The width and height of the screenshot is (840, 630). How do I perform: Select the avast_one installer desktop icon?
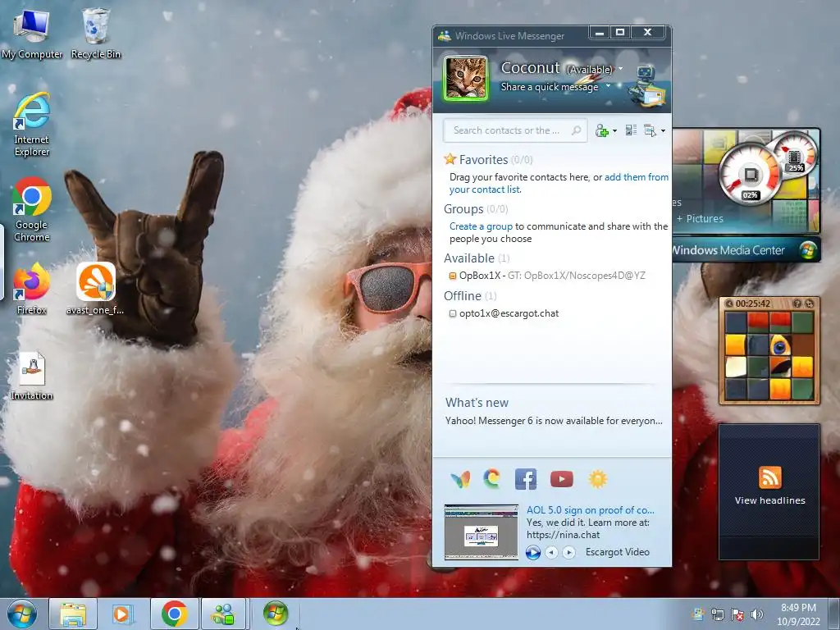95,288
